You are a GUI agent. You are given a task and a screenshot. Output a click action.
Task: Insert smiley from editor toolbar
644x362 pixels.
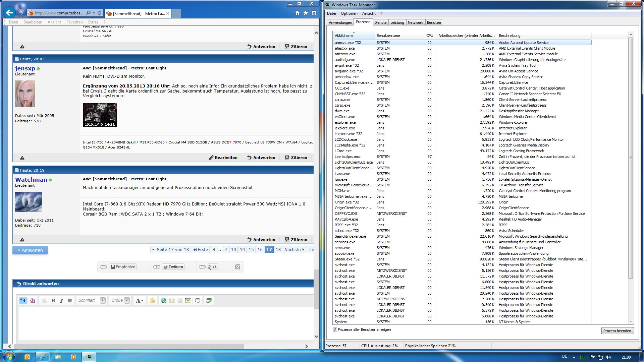[152, 301]
